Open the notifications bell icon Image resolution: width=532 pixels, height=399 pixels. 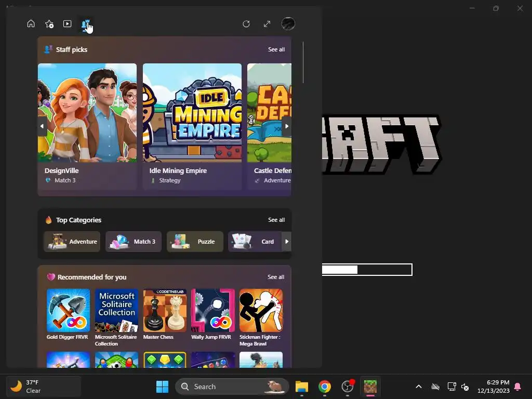pyautogui.click(x=518, y=387)
